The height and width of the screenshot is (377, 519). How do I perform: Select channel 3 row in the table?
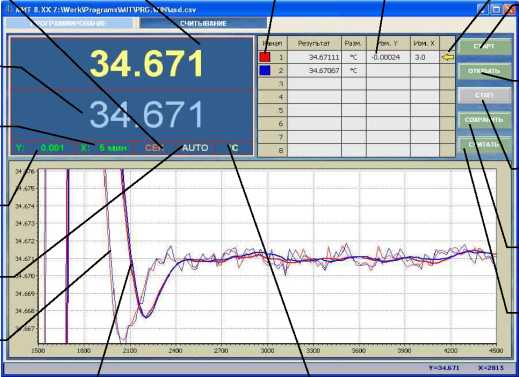tap(357, 84)
